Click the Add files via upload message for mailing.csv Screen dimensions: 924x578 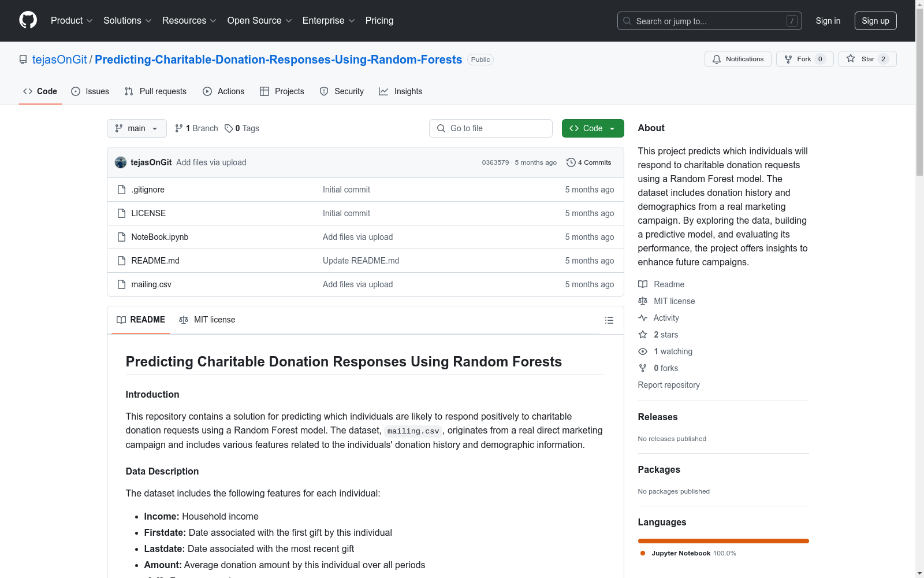pos(358,284)
